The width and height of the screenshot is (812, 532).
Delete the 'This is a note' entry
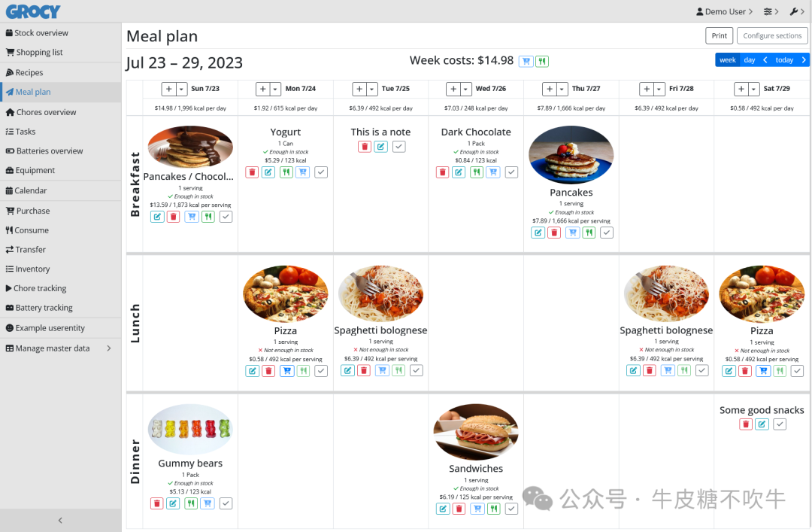(365, 147)
